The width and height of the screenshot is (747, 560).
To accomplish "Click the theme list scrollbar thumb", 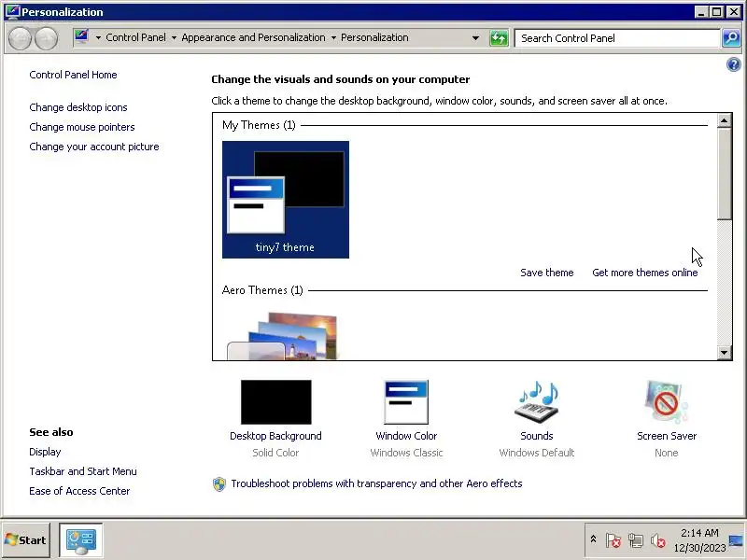I will pyautogui.click(x=725, y=174).
